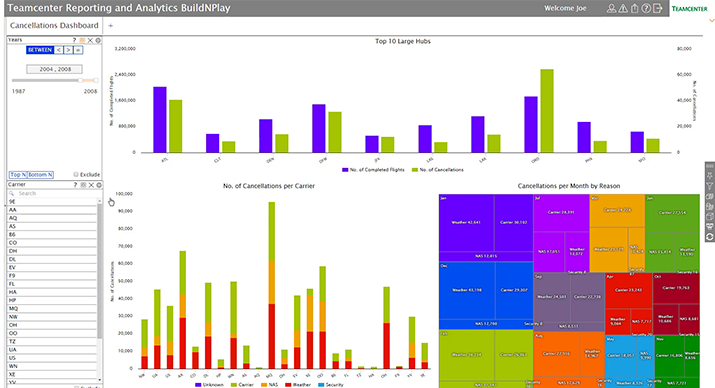
Task: Open help for the Years filter panel
Action: (x=74, y=40)
